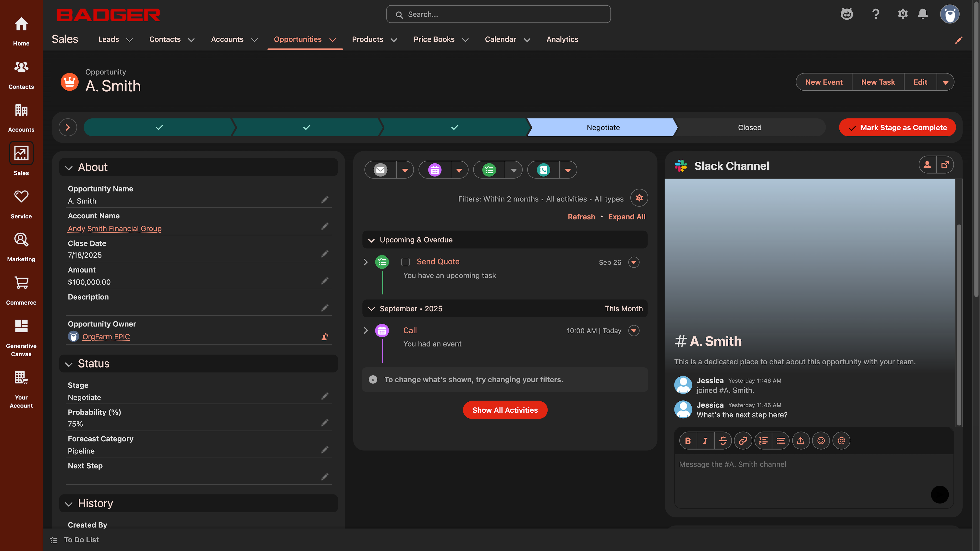The width and height of the screenshot is (980, 551).
Task: Toggle the path sidebar chevron button
Action: tap(68, 127)
